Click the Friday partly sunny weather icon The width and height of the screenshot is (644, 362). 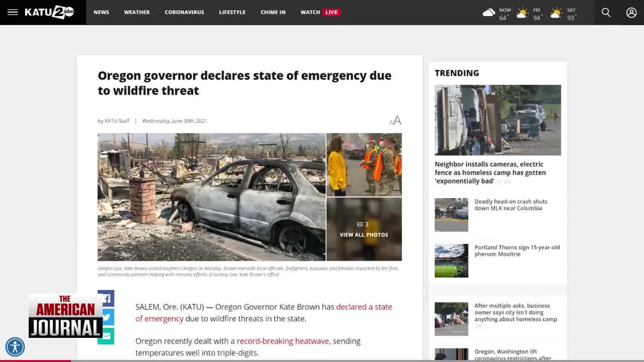point(523,13)
